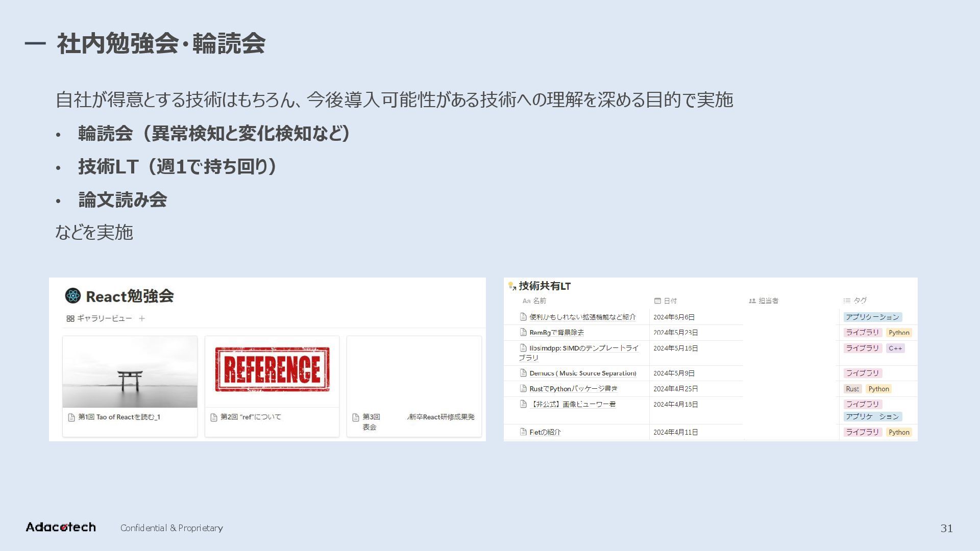
Task: Click the plus icon beside ギャラリービュー
Action: coord(142,318)
